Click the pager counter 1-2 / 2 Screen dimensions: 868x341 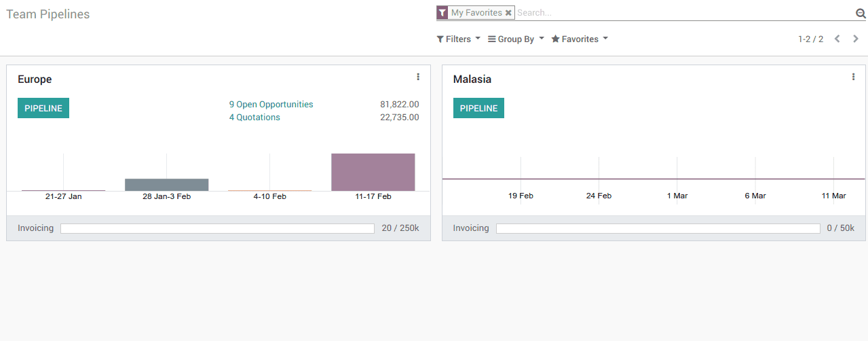810,39
